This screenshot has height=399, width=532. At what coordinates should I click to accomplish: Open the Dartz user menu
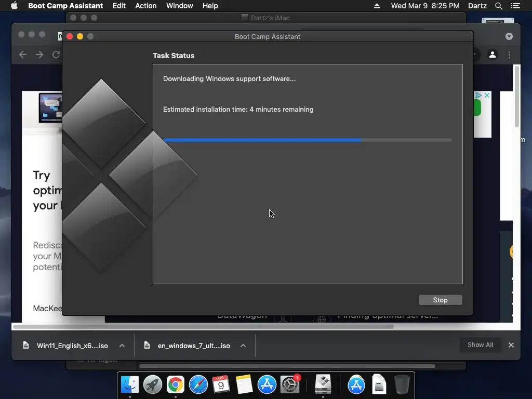click(477, 6)
